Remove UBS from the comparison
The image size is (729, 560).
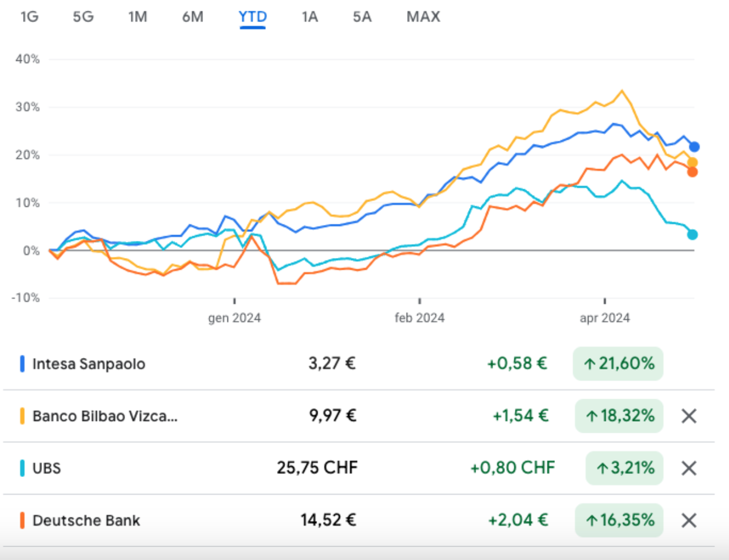[689, 468]
